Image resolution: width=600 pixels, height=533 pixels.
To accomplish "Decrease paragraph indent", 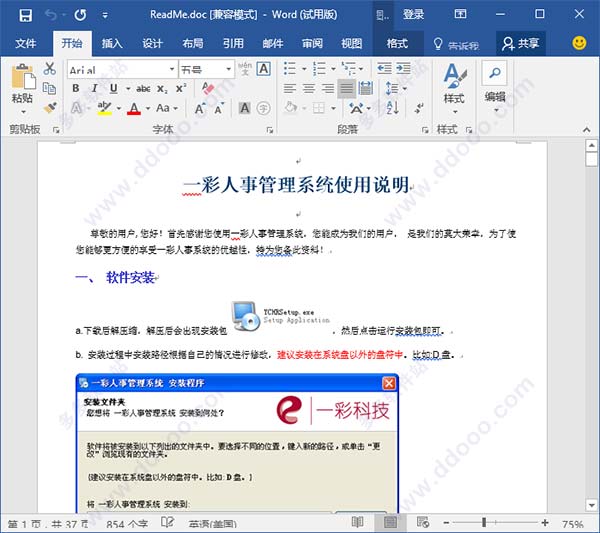I will coord(384,68).
